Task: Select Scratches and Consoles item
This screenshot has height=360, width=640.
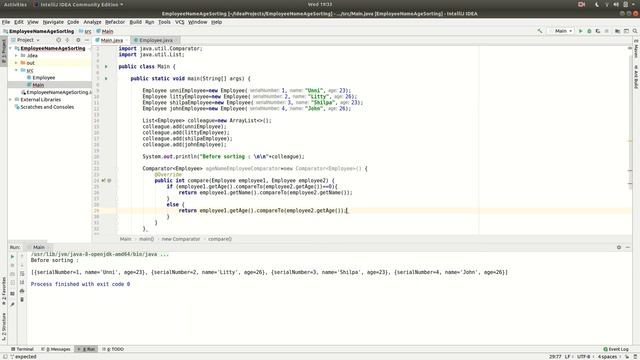Action: click(47, 107)
